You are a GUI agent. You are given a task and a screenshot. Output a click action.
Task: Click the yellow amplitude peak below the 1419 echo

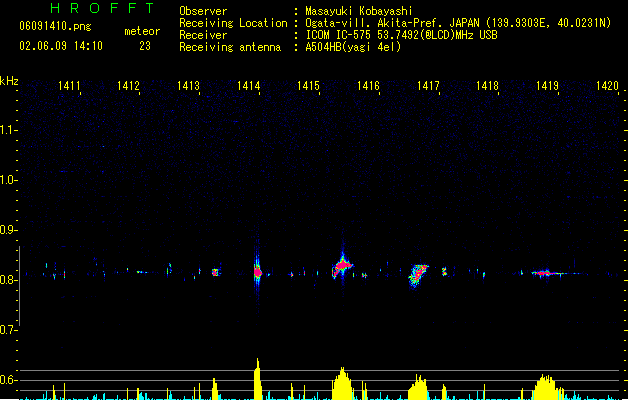544,387
